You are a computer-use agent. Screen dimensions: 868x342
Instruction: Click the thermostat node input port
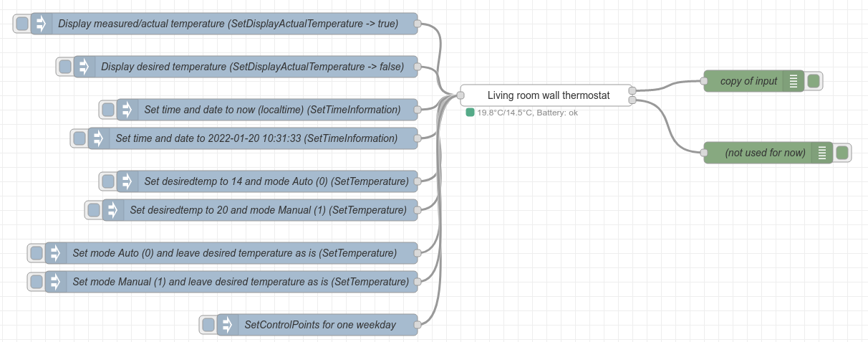(x=460, y=95)
